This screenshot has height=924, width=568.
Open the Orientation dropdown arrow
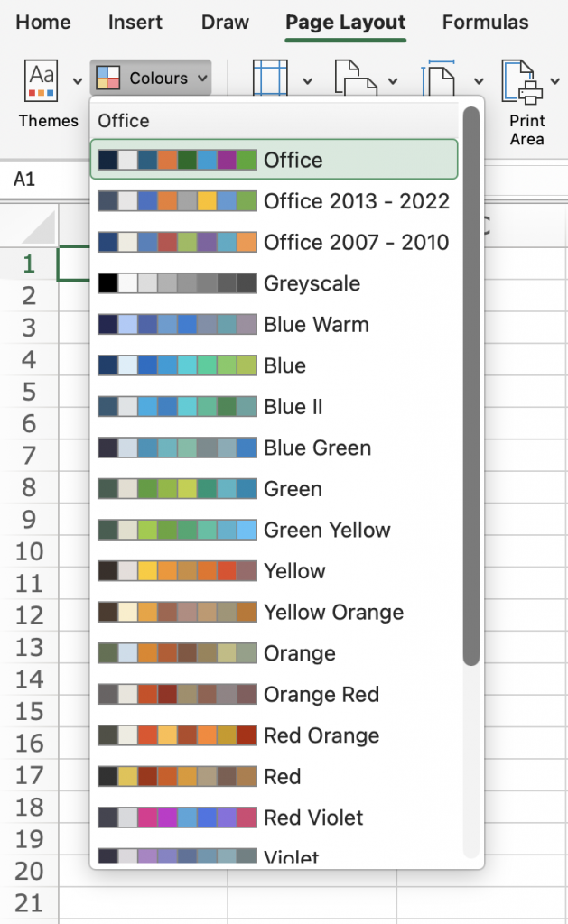coord(393,80)
